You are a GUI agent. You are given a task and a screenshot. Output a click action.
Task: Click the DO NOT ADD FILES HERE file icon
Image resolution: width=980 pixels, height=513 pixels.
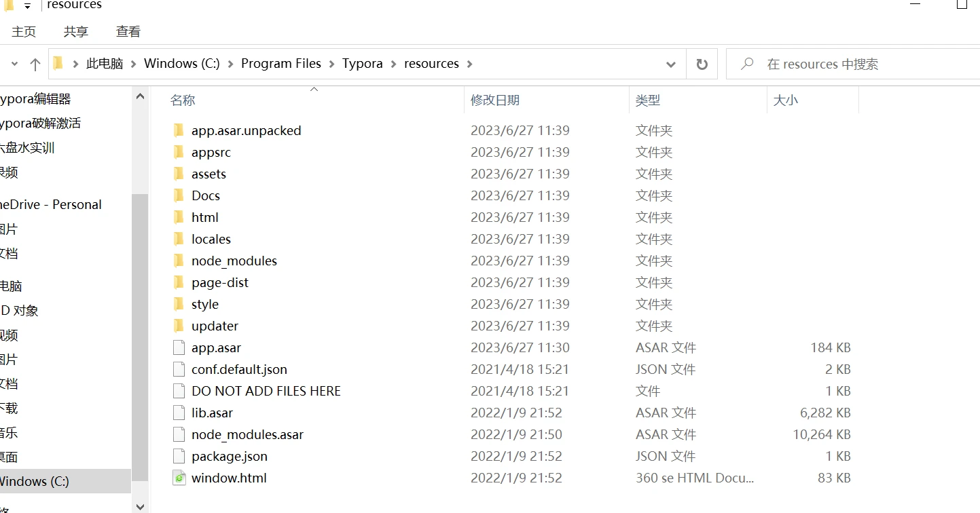pos(179,391)
